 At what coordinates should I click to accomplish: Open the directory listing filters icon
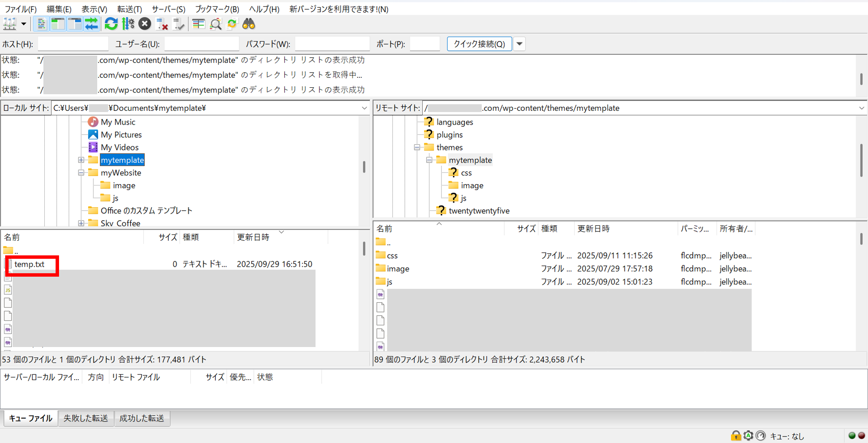pyautogui.click(x=198, y=24)
